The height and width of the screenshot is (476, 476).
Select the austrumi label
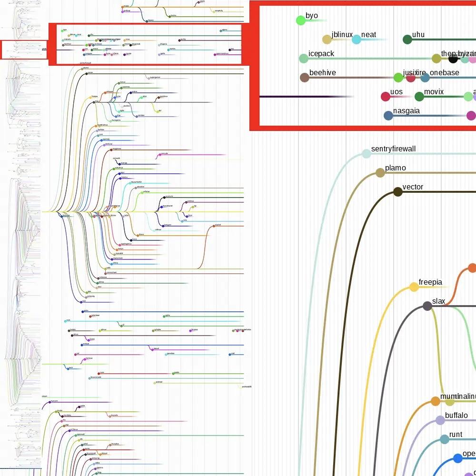point(169,197)
